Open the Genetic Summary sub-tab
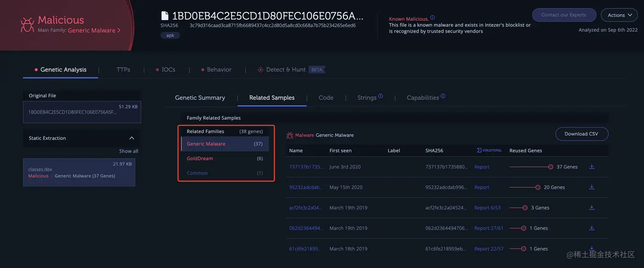The width and height of the screenshot is (644, 268). 200,98
